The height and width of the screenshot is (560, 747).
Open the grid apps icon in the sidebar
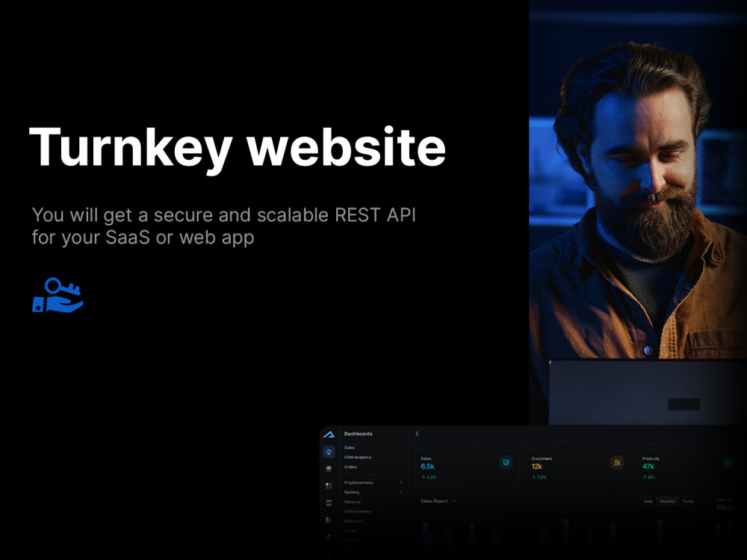[329, 486]
